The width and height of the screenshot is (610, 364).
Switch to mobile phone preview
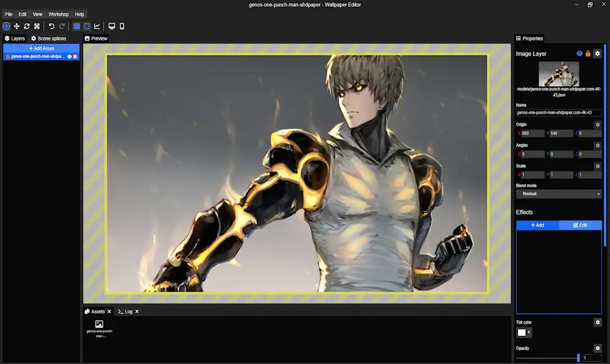pyautogui.click(x=122, y=26)
